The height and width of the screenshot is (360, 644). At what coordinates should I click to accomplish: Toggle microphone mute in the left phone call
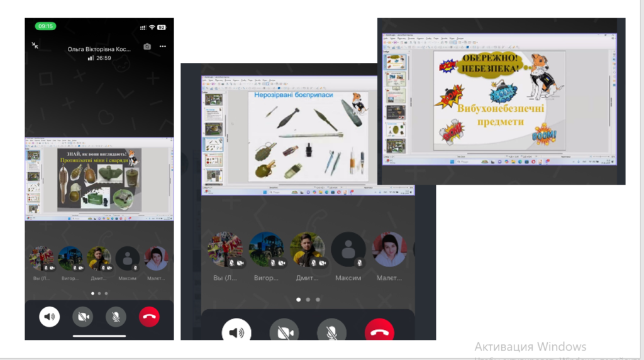click(116, 317)
